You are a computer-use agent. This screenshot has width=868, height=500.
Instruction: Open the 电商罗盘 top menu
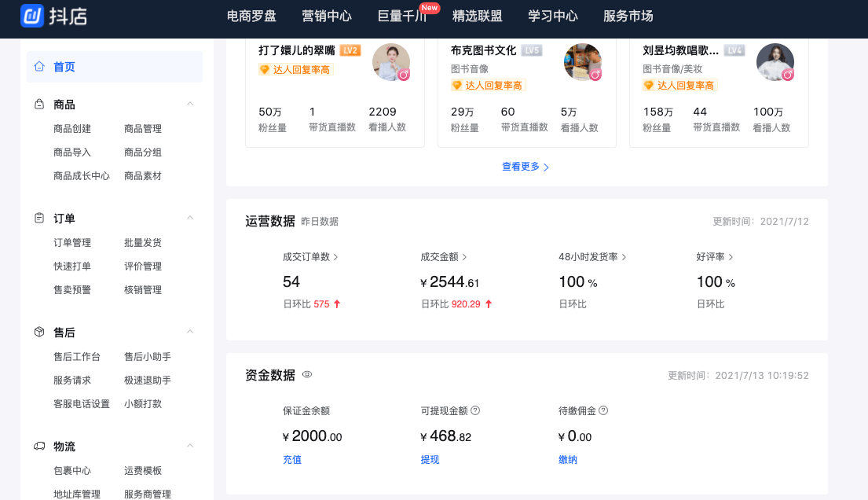[251, 17]
